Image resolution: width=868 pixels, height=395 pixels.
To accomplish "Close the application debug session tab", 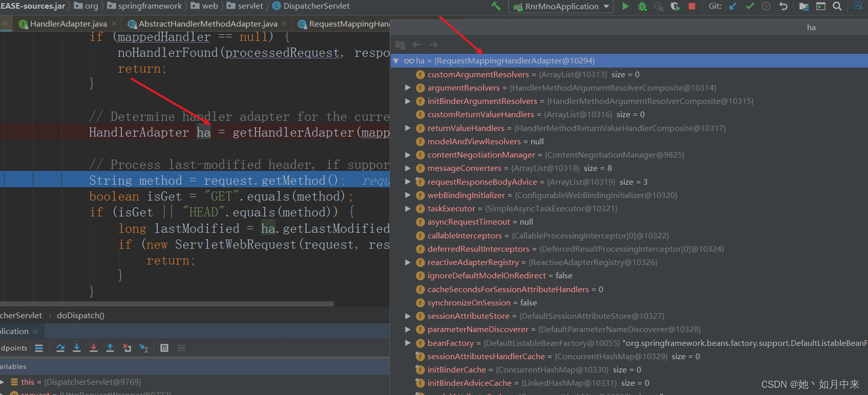I will click(35, 332).
